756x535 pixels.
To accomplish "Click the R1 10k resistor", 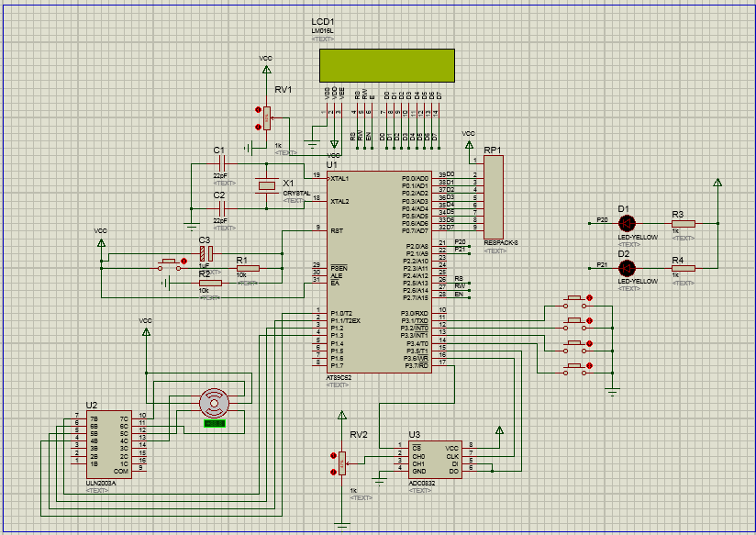I will 248,268.
